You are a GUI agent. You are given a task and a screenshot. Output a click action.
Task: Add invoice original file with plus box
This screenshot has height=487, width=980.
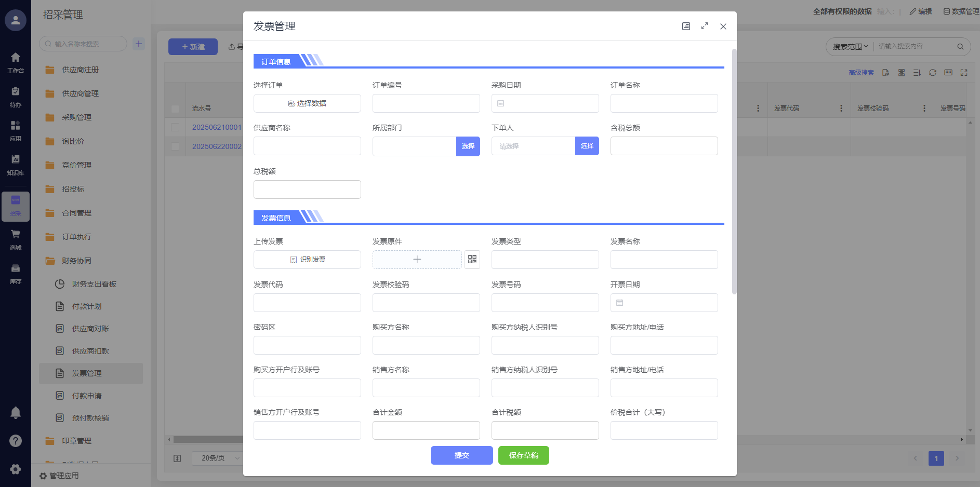pyautogui.click(x=417, y=260)
